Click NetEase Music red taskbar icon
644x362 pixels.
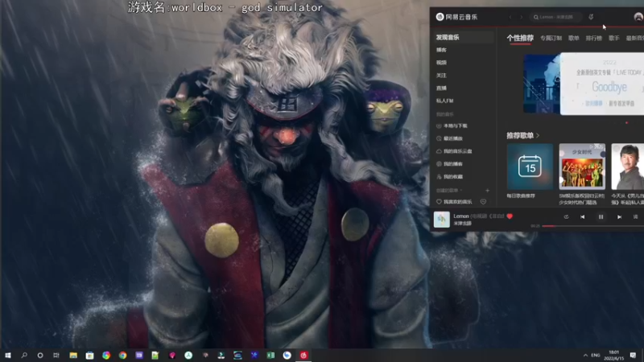point(303,355)
